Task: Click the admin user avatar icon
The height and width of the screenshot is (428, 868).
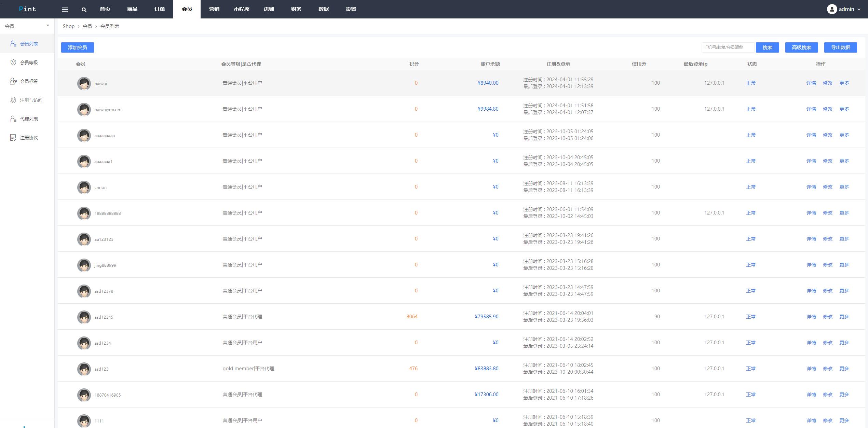Action: tap(832, 9)
